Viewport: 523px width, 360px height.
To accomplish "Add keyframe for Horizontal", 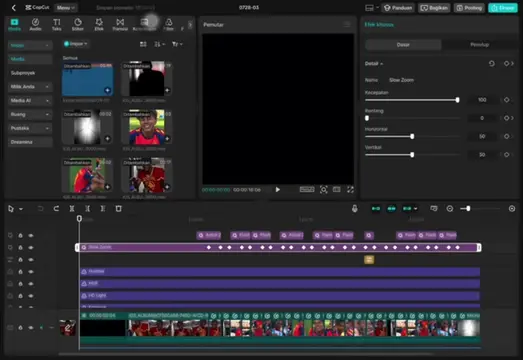I will tap(507, 136).
